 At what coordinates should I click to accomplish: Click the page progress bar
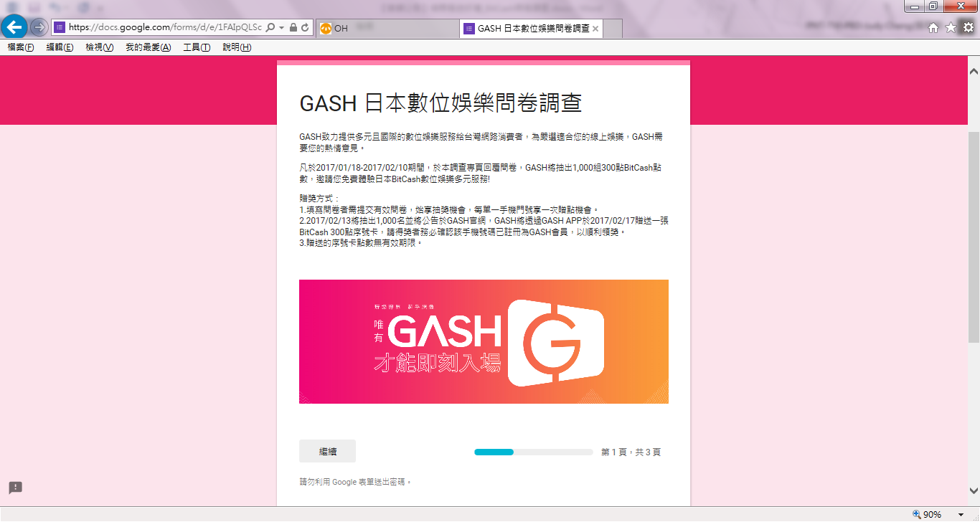pyautogui.click(x=533, y=452)
